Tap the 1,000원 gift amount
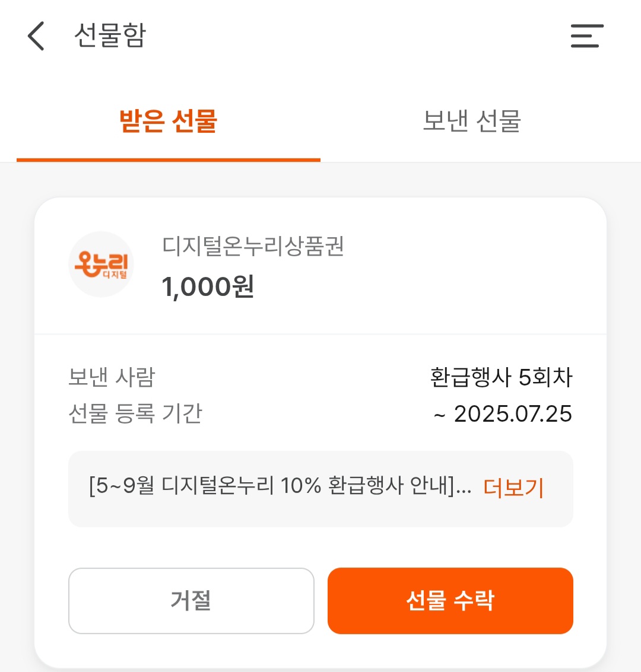 tap(208, 286)
